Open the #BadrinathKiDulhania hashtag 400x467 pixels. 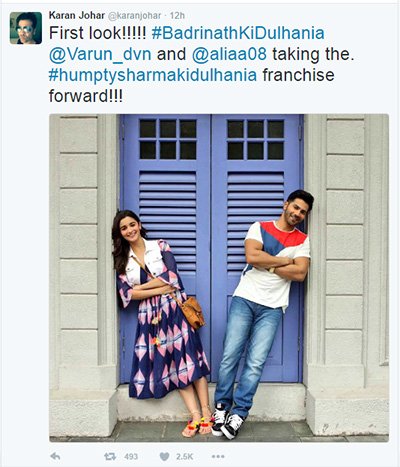point(238,33)
